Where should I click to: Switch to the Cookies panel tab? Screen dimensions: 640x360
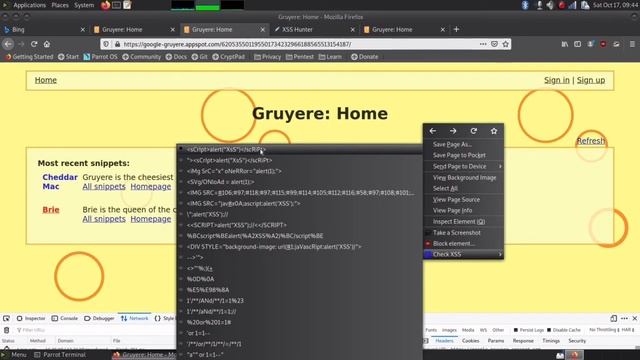[471, 341]
